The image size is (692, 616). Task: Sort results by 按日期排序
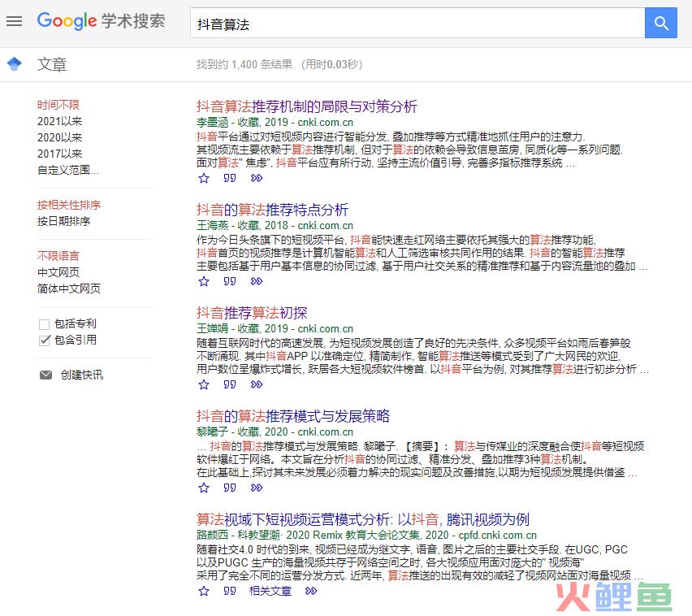(x=63, y=221)
